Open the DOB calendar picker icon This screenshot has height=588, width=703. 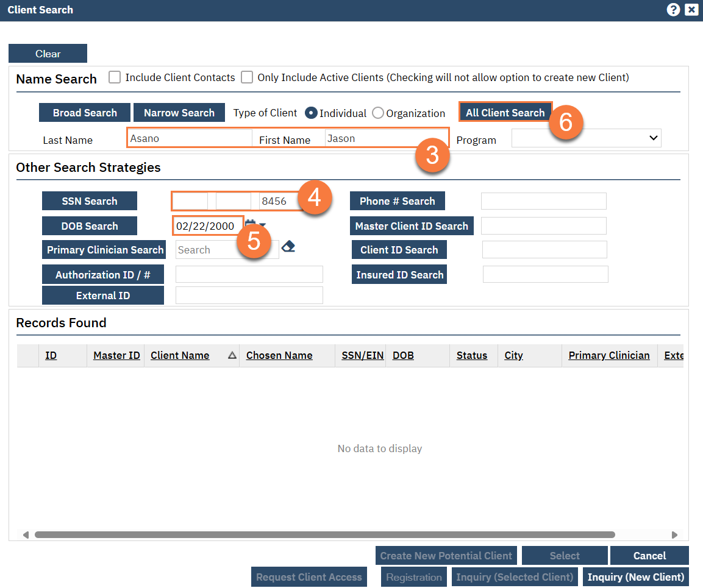(250, 225)
